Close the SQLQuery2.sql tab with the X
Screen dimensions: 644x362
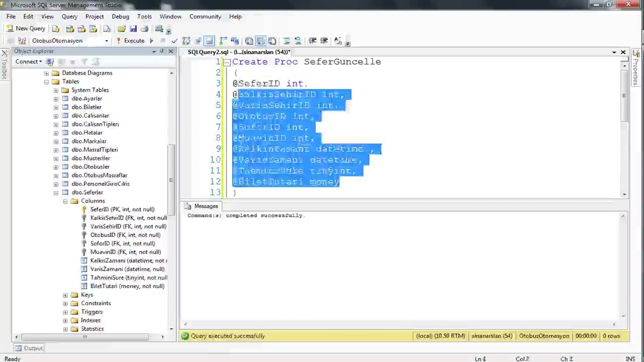(x=623, y=52)
